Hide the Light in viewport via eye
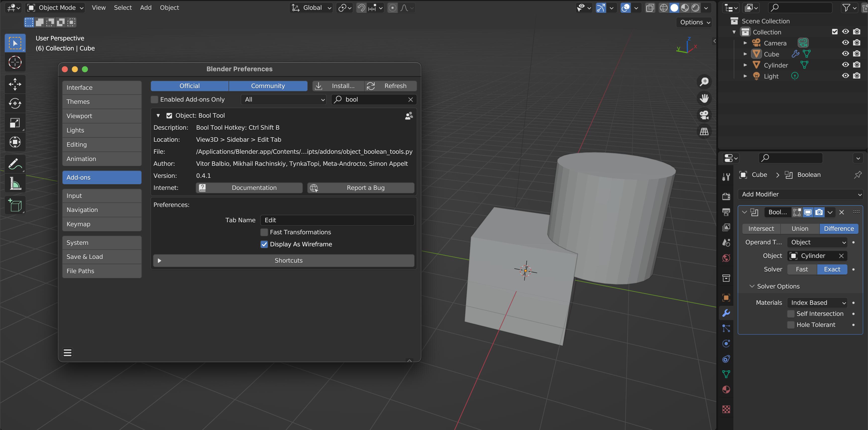 click(845, 76)
